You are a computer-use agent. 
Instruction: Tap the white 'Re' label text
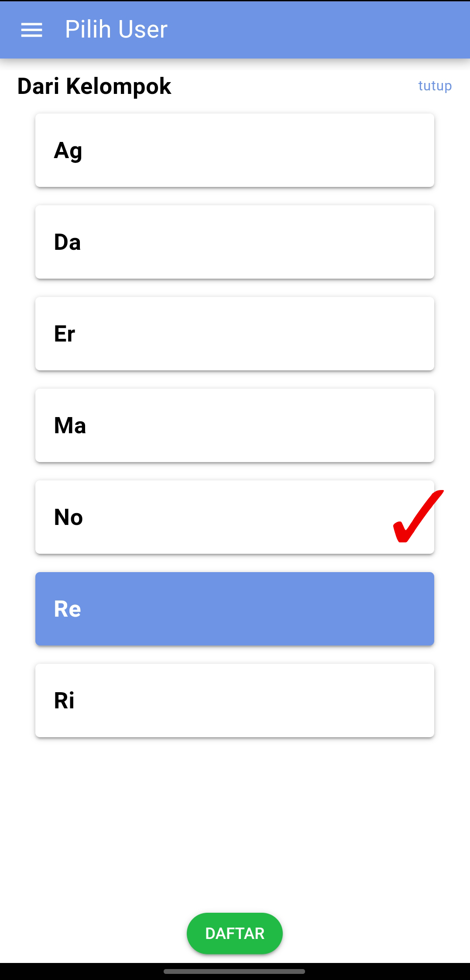tap(68, 609)
